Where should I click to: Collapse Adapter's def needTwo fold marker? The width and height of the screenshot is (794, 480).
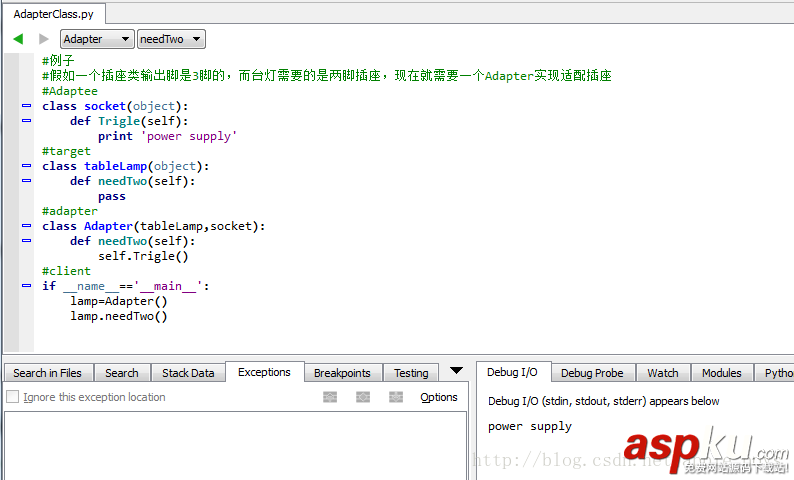coord(26,241)
